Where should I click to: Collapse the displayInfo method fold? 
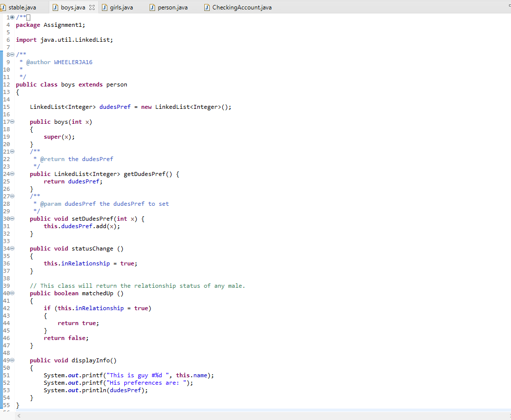[x=11, y=360]
